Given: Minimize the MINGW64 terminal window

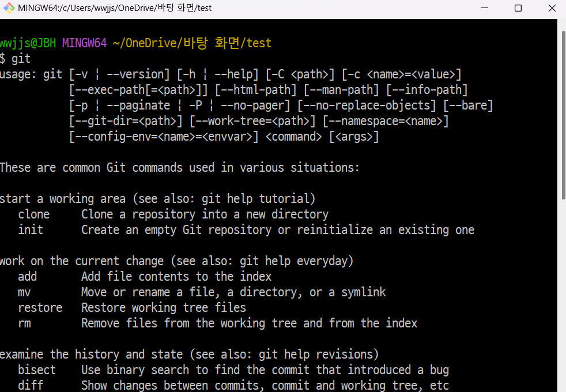Looking at the screenshot, I should point(485,8).
